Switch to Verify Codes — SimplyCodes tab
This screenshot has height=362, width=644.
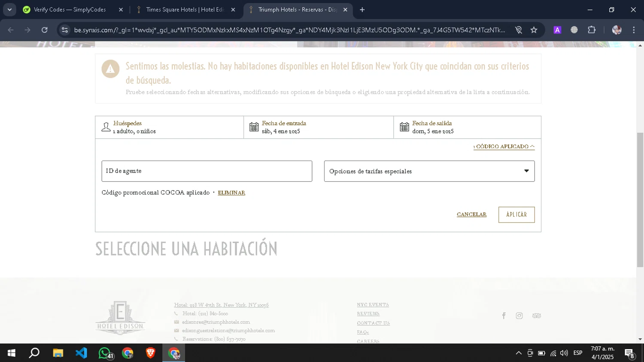(x=70, y=9)
